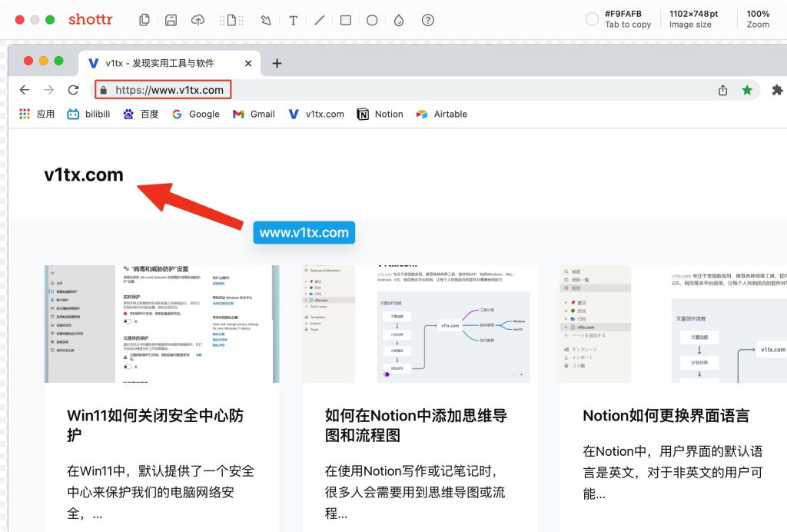The height and width of the screenshot is (532, 787).
Task: Click the 1102×748pt Image size readout
Action: click(x=693, y=19)
